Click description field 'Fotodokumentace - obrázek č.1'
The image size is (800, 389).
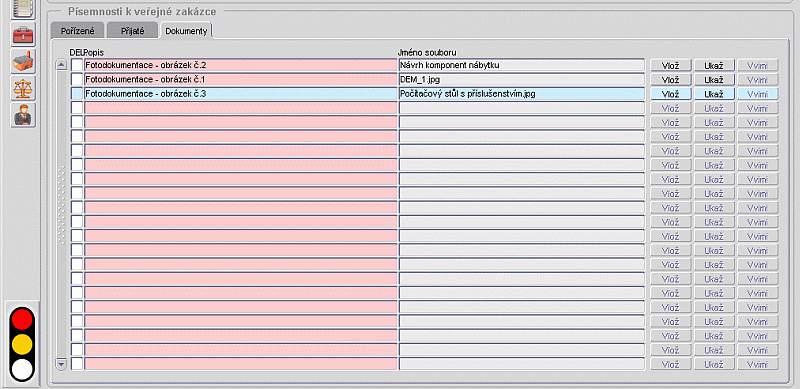click(240, 80)
